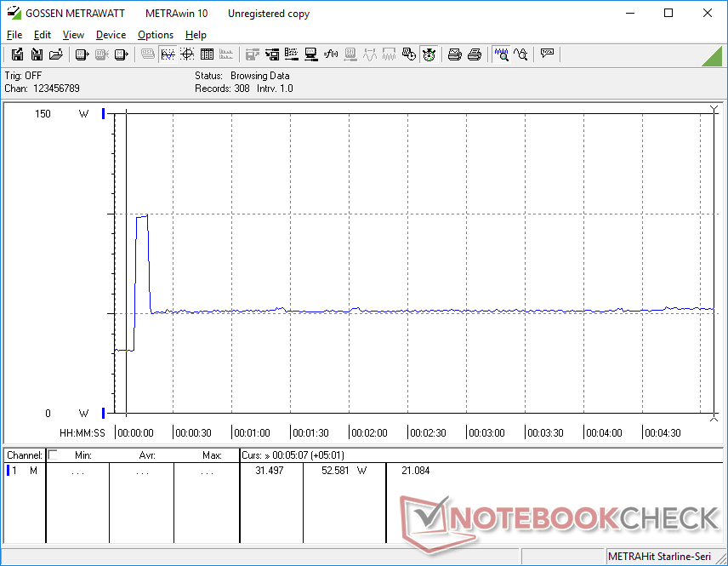Click the greyed numeric display view icon

(x=148, y=54)
